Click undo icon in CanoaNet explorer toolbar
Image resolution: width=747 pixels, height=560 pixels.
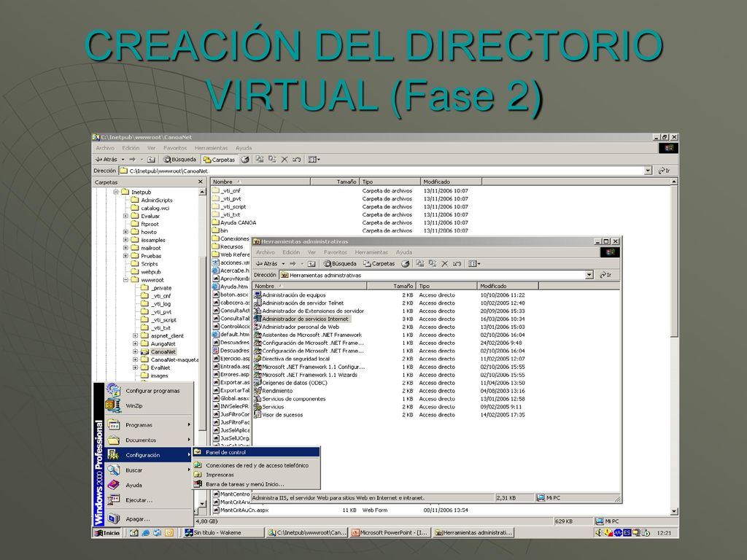[x=296, y=160]
